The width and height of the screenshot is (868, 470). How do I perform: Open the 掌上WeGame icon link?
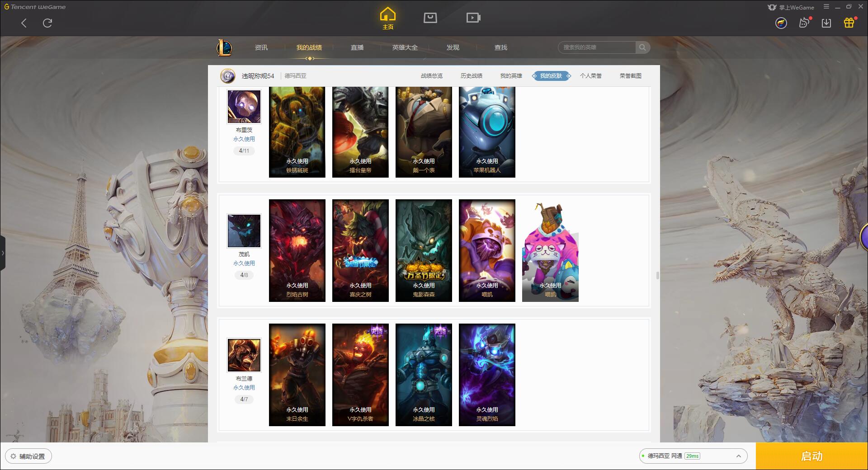791,7
